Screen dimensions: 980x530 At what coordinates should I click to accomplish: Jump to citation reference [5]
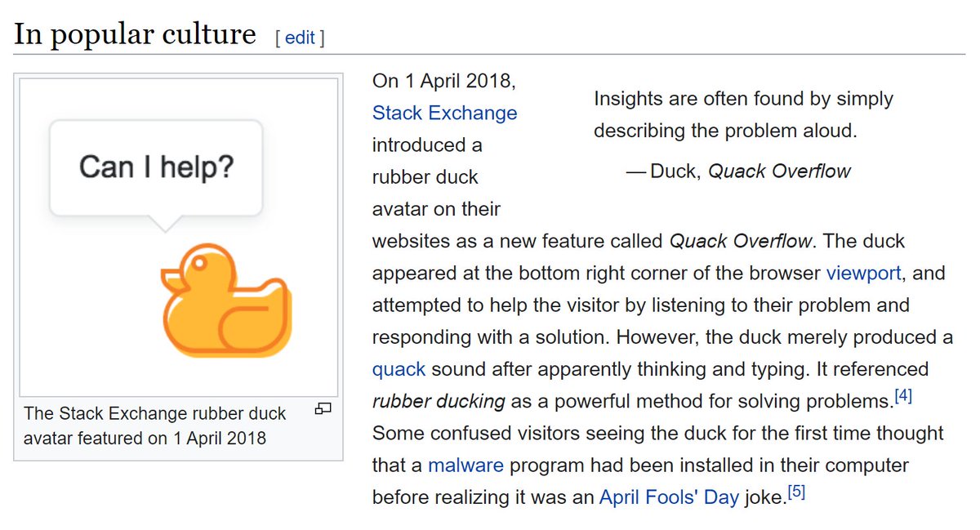point(796,492)
